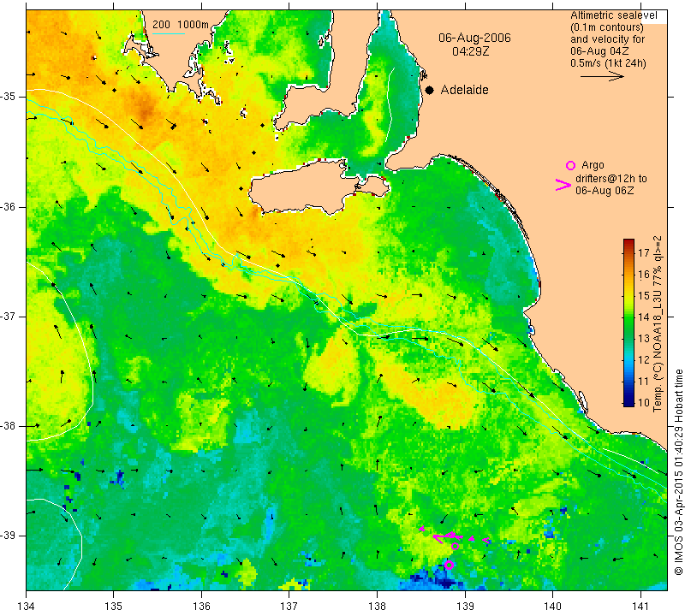The image size is (685, 616).
Task: Click the 'drifters@12h to' legend text
Action: [611, 179]
